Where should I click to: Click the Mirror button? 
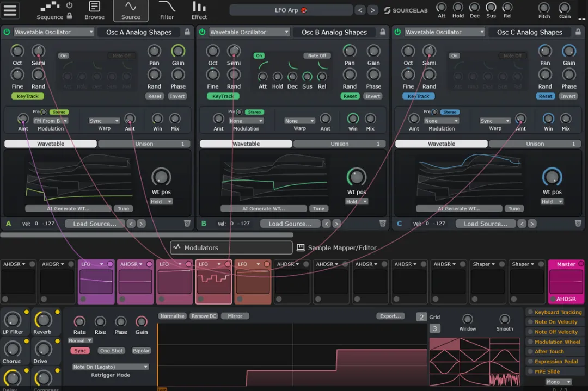pyautogui.click(x=235, y=316)
